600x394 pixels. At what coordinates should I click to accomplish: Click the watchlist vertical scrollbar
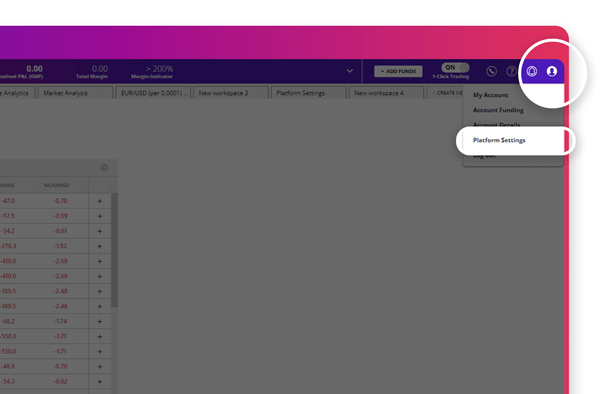coord(114,250)
